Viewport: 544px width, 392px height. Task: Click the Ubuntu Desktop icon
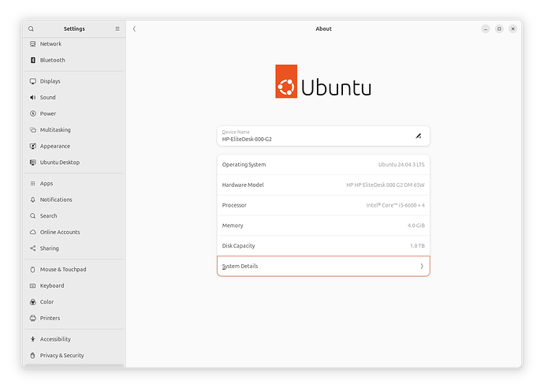[32, 162]
